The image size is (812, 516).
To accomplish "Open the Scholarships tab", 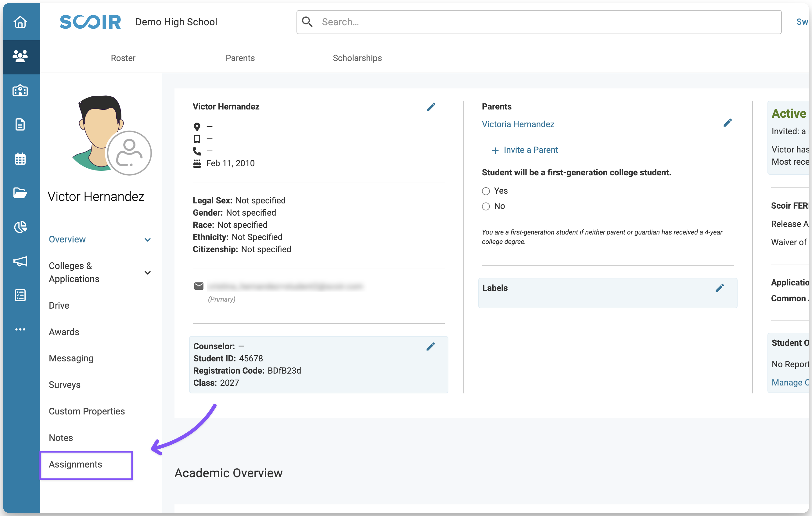I will pos(357,58).
